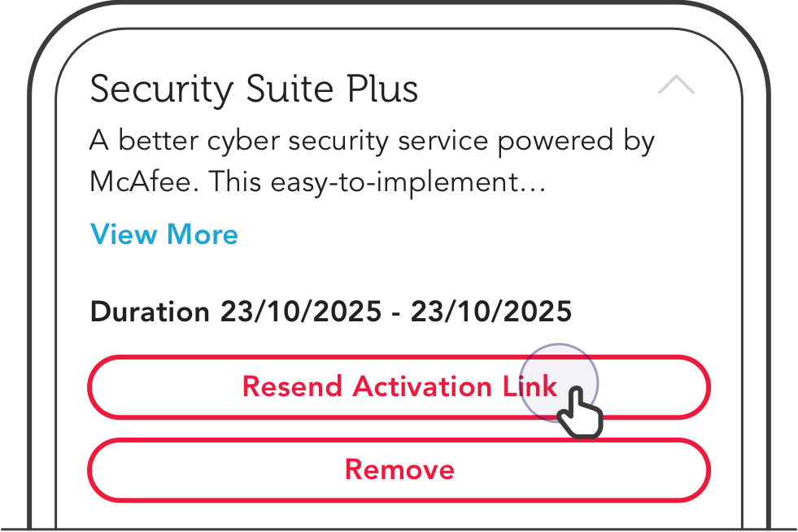The width and height of the screenshot is (798, 532).
Task: Click the word 'Activation' on the red button
Action: click(x=422, y=386)
